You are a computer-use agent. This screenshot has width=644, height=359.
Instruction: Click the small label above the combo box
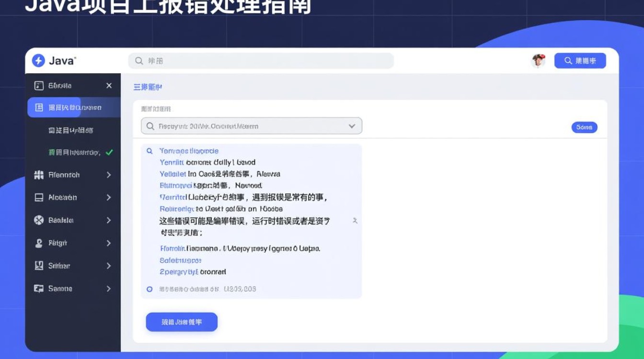tap(156, 109)
